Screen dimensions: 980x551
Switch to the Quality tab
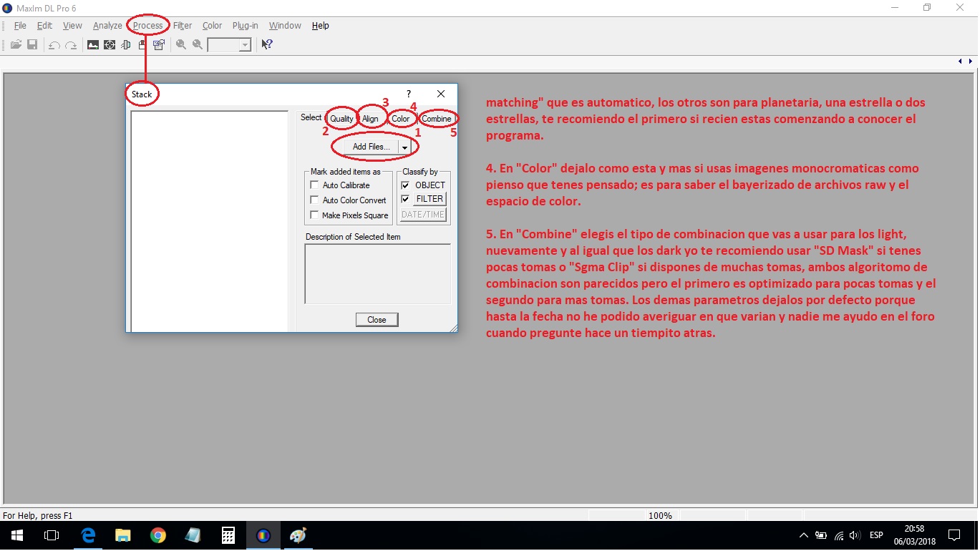coord(341,119)
